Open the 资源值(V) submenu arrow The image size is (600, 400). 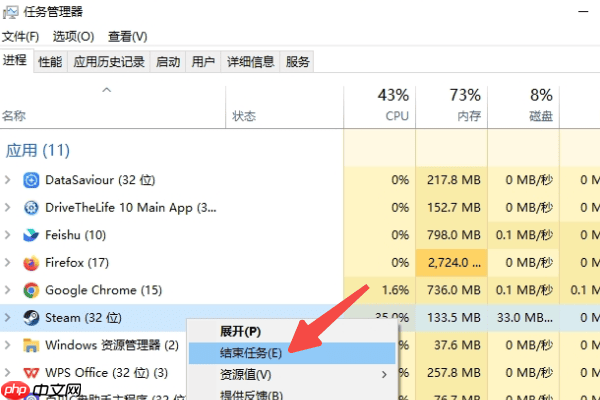coord(384,374)
